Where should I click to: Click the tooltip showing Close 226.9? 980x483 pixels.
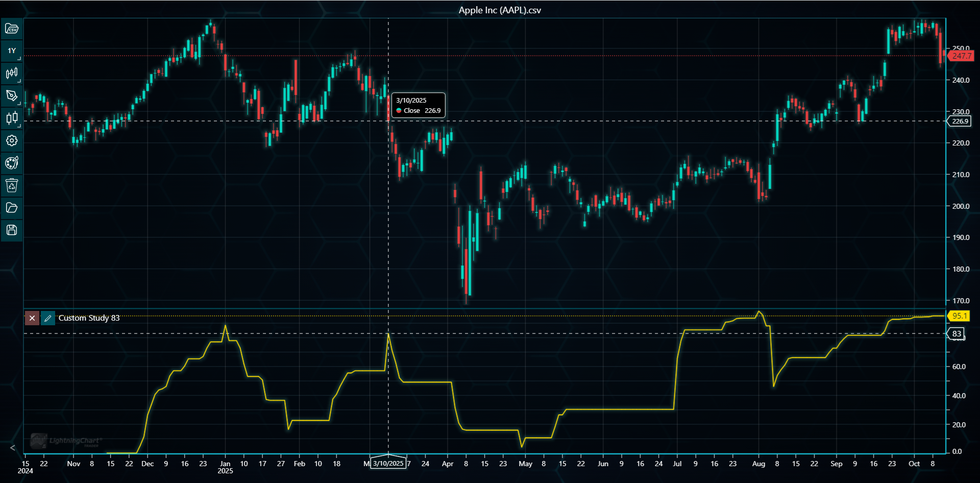point(418,105)
